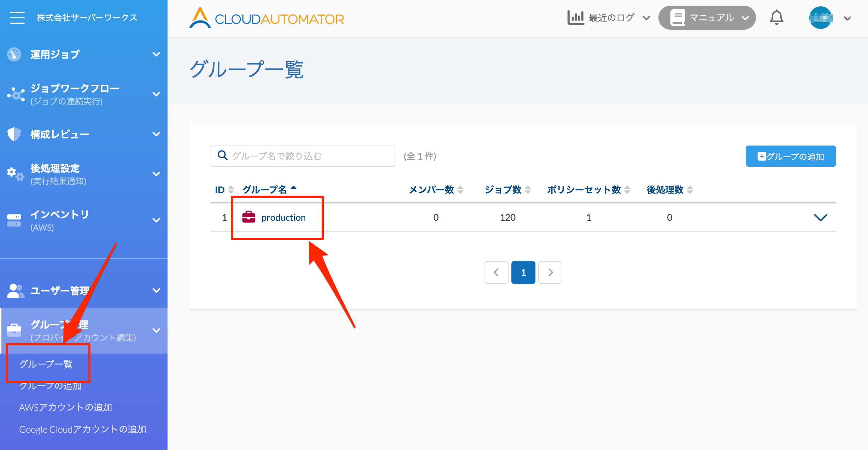The width and height of the screenshot is (868, 450).
Task: Open the 運用ジョブ menu label
Action: 55,54
